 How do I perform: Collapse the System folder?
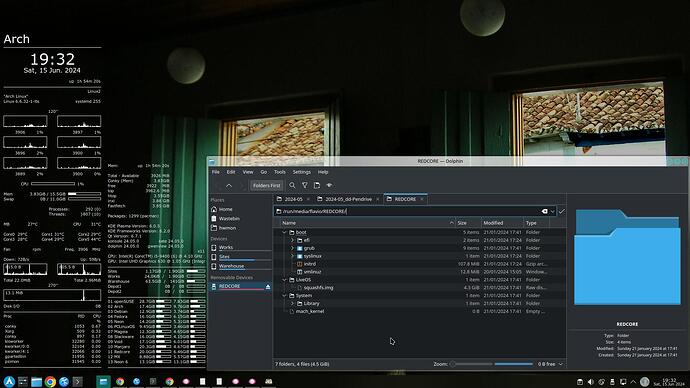pos(284,296)
